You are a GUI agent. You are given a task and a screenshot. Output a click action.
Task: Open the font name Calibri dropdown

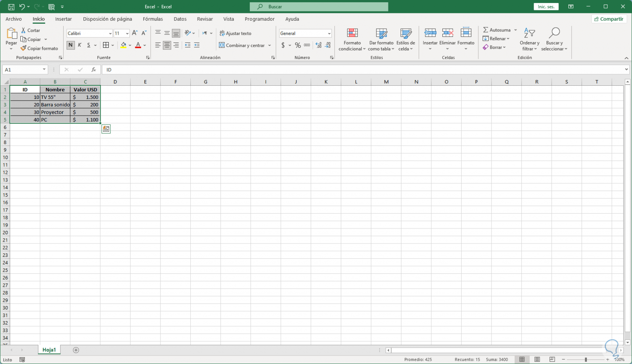coord(110,34)
